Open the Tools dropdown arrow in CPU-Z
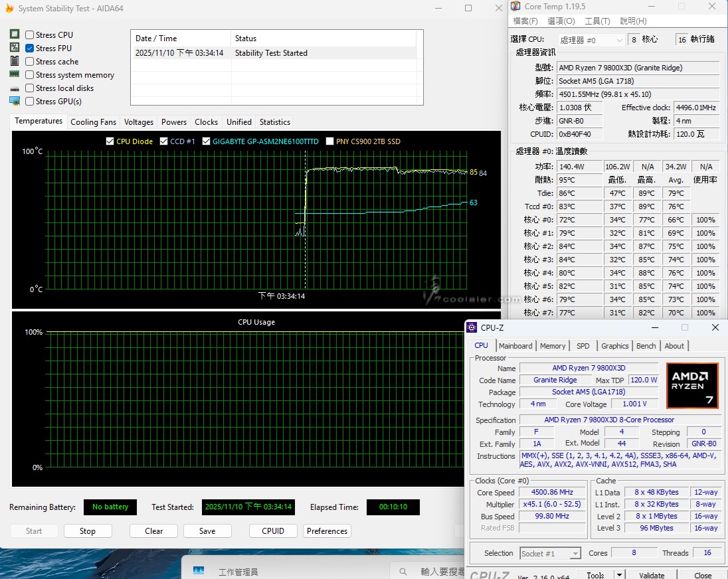The height and width of the screenshot is (579, 728). [619, 575]
